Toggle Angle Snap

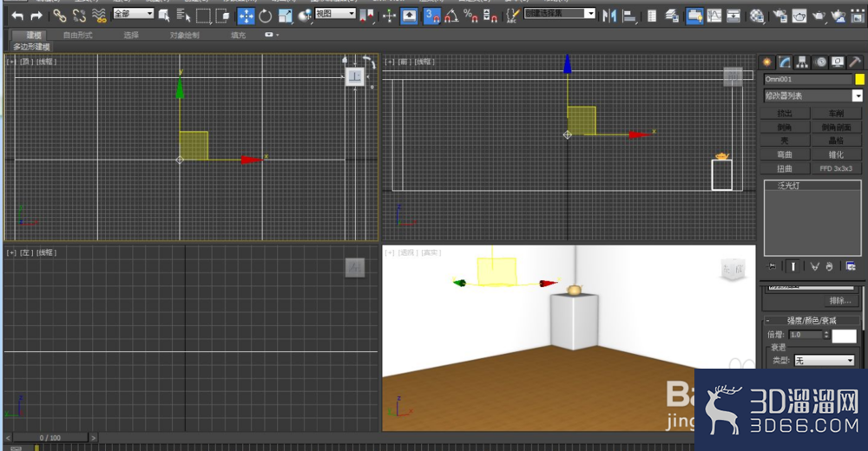pyautogui.click(x=451, y=16)
